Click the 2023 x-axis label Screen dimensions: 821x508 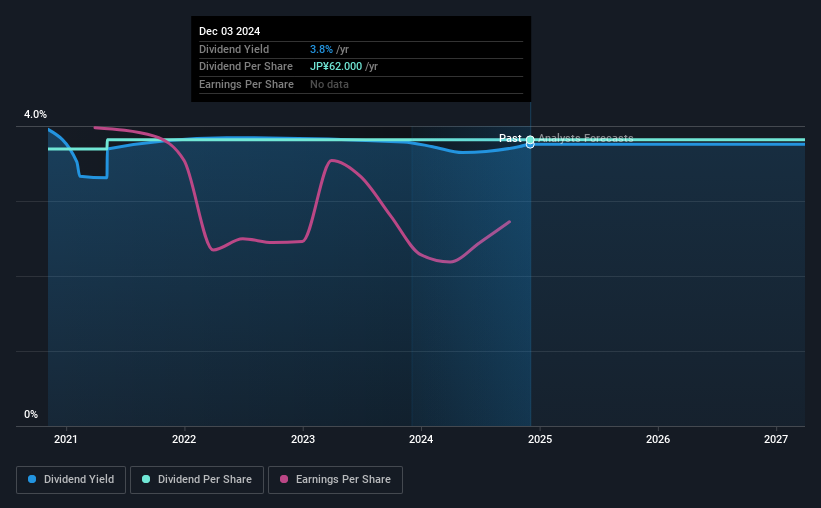[303, 439]
